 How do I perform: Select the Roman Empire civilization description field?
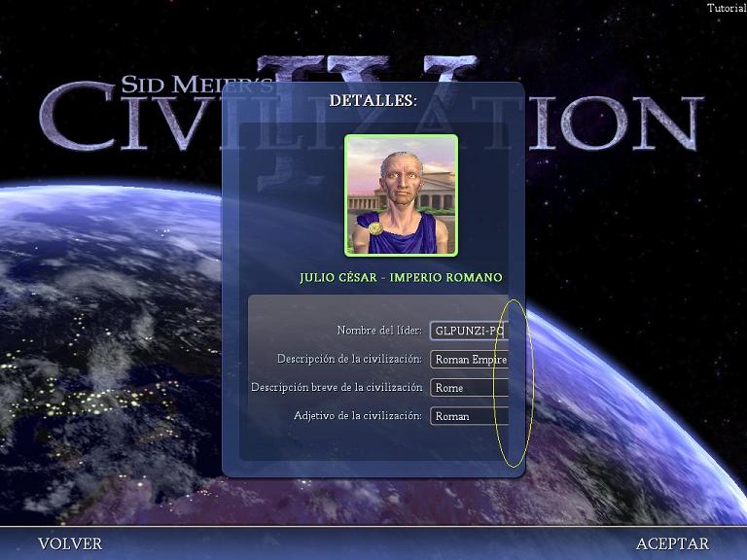(469, 359)
